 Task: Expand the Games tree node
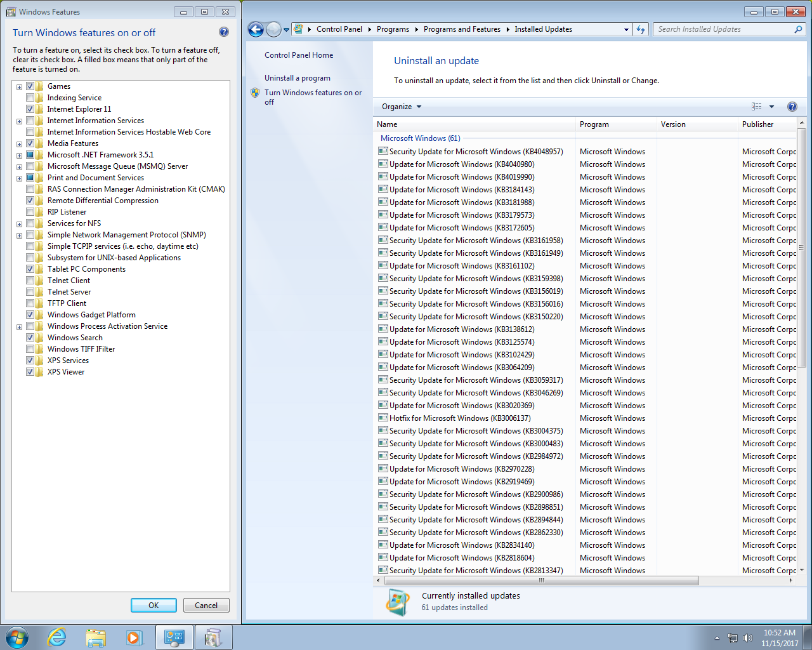(19, 87)
